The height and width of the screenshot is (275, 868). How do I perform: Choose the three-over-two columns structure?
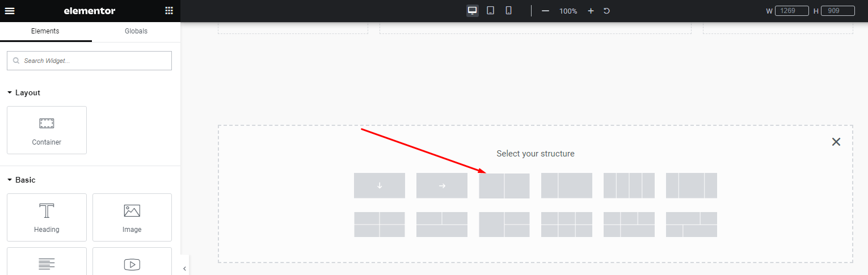(x=629, y=225)
